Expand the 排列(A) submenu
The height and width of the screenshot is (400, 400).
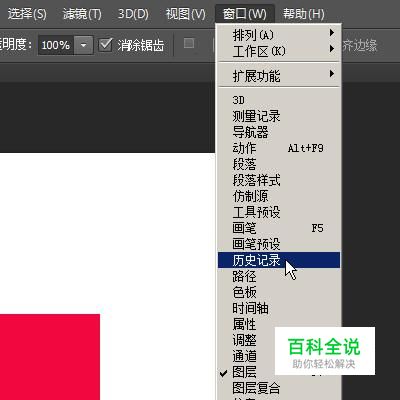tap(279, 35)
